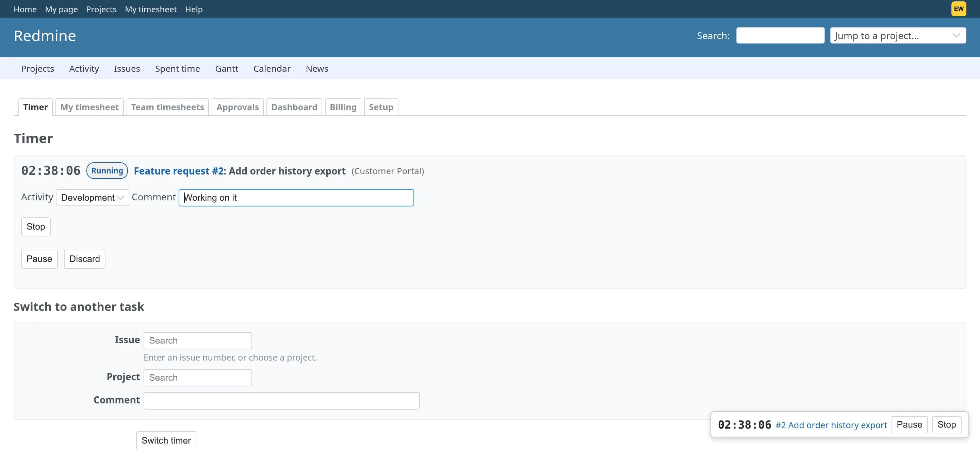Screen dimensions: 980x449
Task: Switch to the Team timesheets tab
Action: 167,107
